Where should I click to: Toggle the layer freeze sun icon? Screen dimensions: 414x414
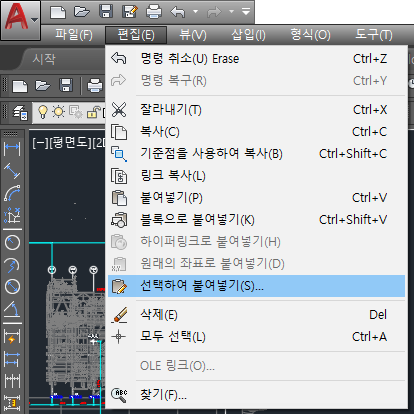pyautogui.click(x=58, y=112)
